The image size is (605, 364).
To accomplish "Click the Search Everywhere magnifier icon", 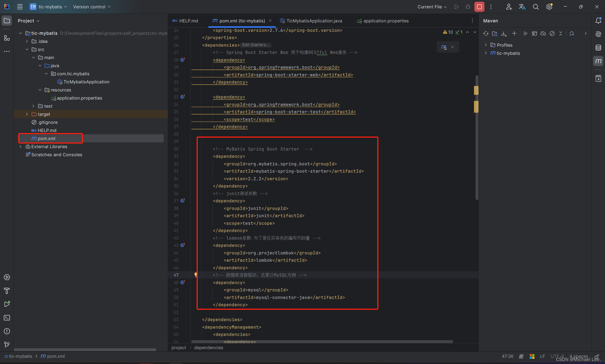I will tap(536, 7).
